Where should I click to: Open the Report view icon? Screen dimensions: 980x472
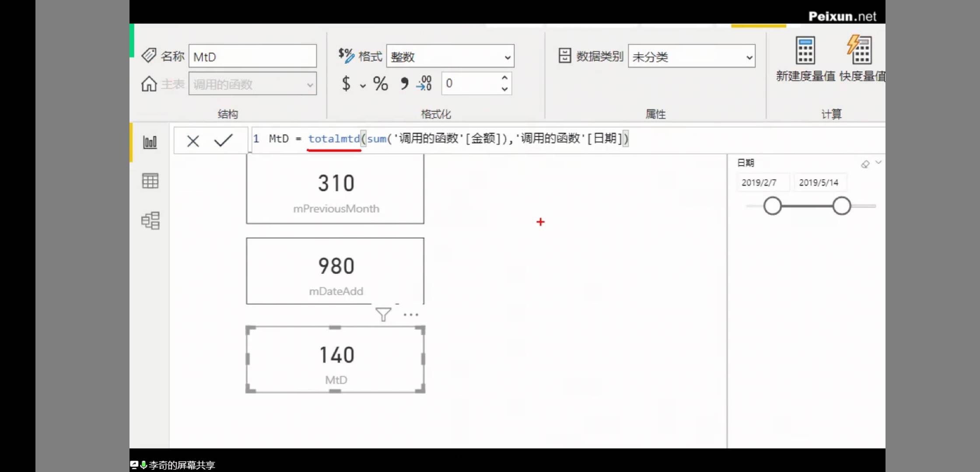point(150,142)
